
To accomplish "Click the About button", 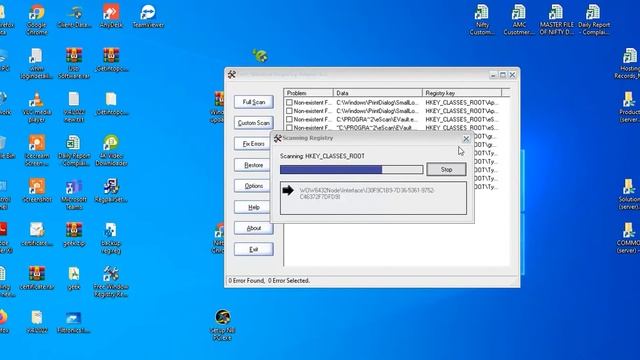I will [253, 228].
